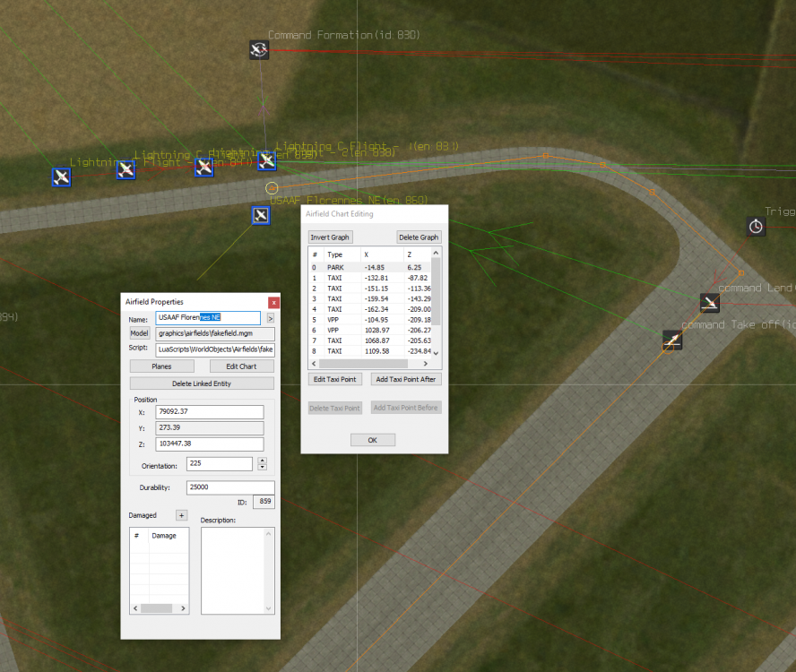Open the name options arrow button
The width and height of the screenshot is (796, 672).
270,318
